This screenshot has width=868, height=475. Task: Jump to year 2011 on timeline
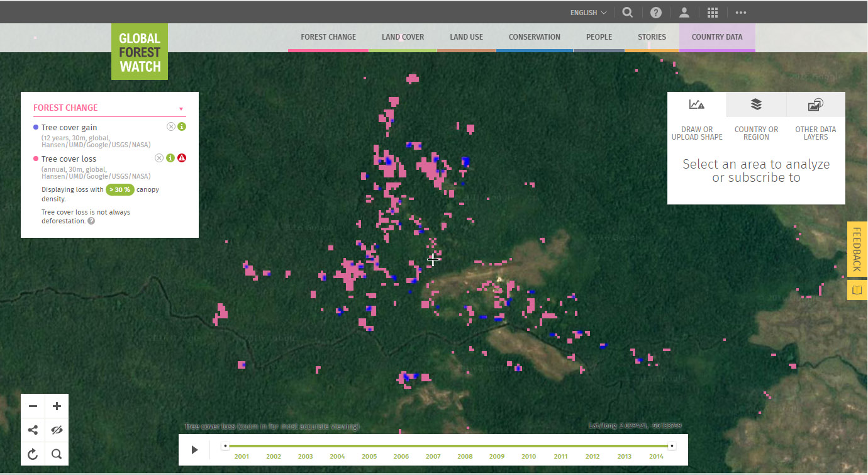(560, 457)
